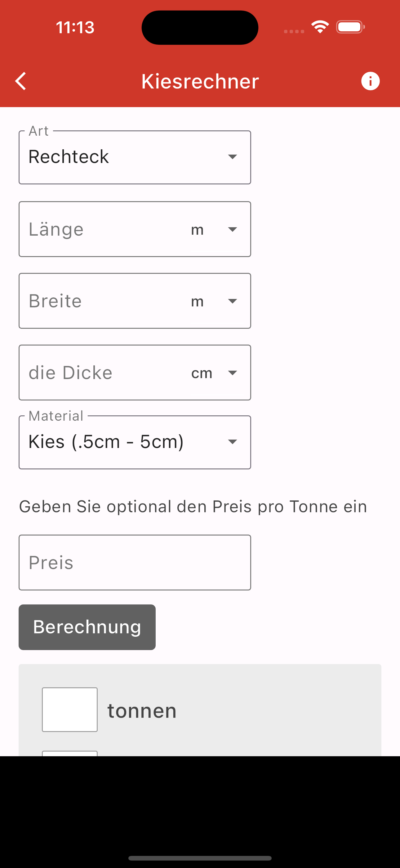400x868 pixels.
Task: Tap the battery status icon
Action: coord(350,27)
